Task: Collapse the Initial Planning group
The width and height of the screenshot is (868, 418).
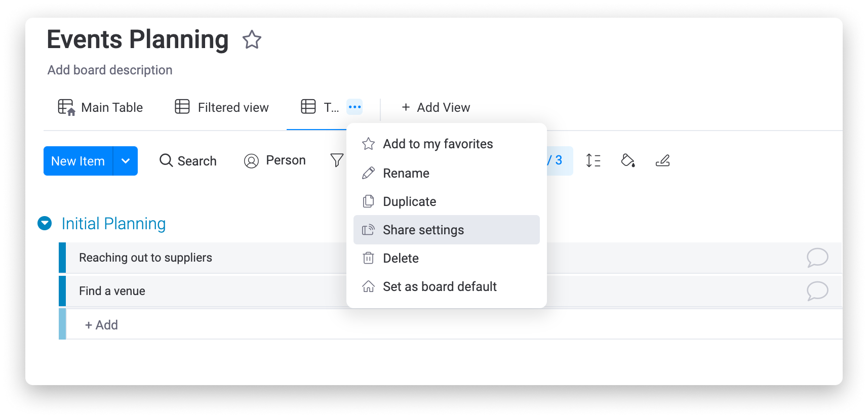Action: coord(45,223)
